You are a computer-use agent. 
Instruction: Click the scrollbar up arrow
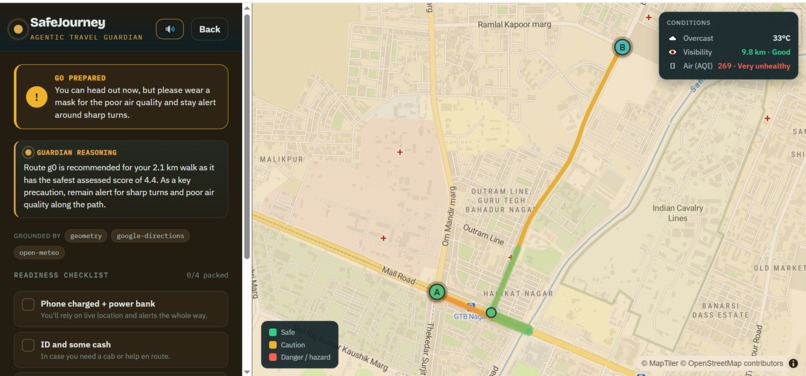[x=247, y=7]
